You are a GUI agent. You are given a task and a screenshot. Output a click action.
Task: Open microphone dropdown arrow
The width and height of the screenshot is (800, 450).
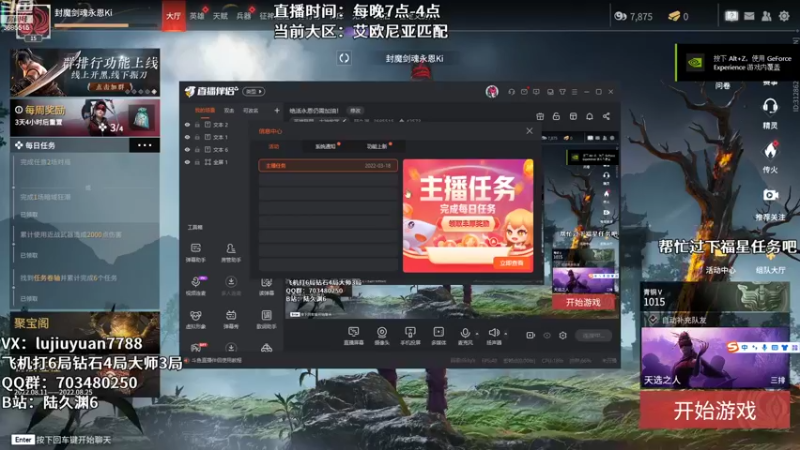coord(477,334)
